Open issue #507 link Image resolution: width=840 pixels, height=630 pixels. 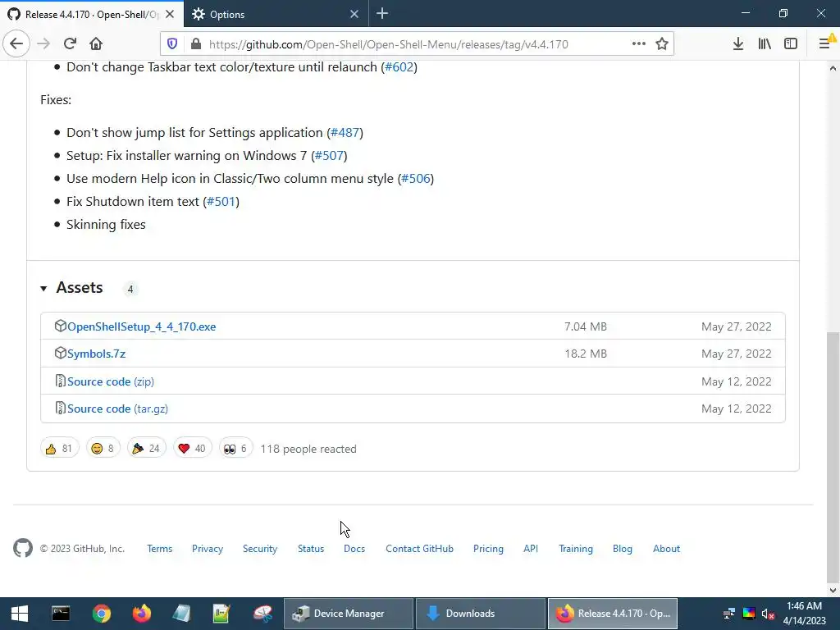tap(329, 155)
